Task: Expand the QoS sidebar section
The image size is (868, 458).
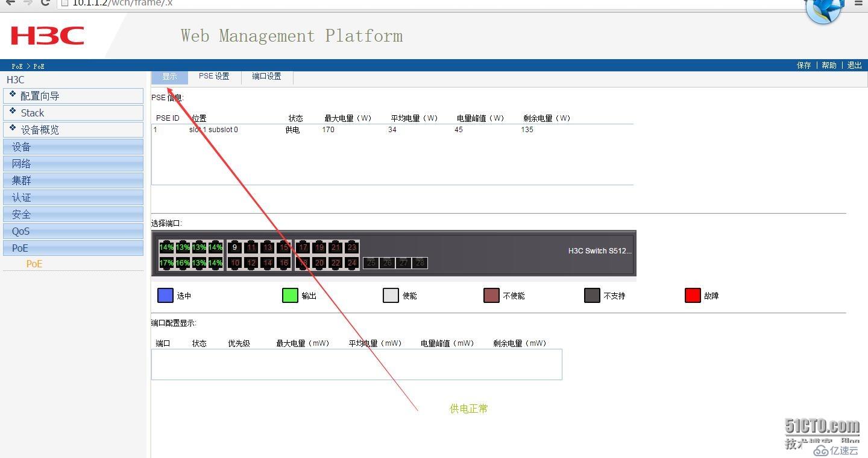Action: tap(74, 231)
